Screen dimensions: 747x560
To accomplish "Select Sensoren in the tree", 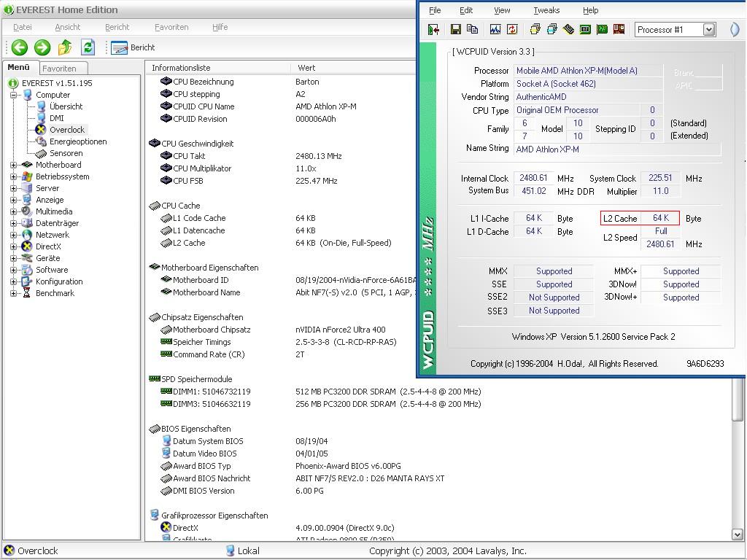I will pos(66,153).
